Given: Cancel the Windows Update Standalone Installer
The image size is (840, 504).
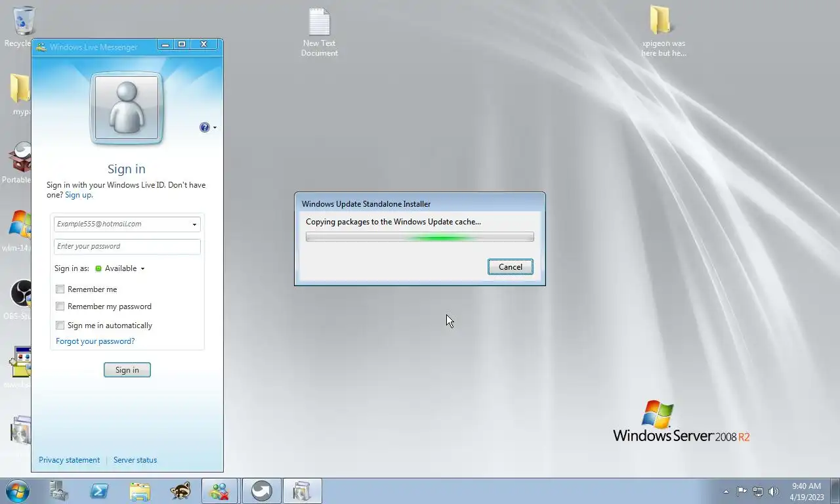Looking at the screenshot, I should (511, 267).
